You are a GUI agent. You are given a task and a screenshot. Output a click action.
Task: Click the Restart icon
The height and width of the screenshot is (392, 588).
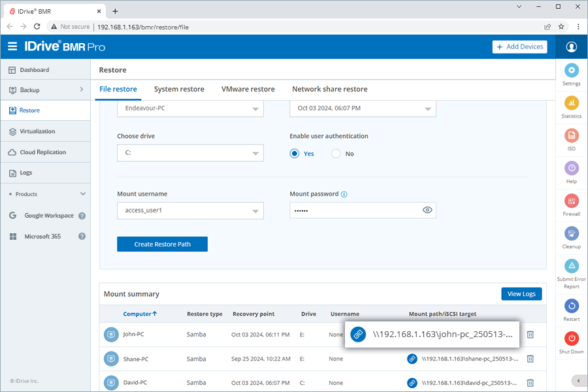[x=572, y=306]
